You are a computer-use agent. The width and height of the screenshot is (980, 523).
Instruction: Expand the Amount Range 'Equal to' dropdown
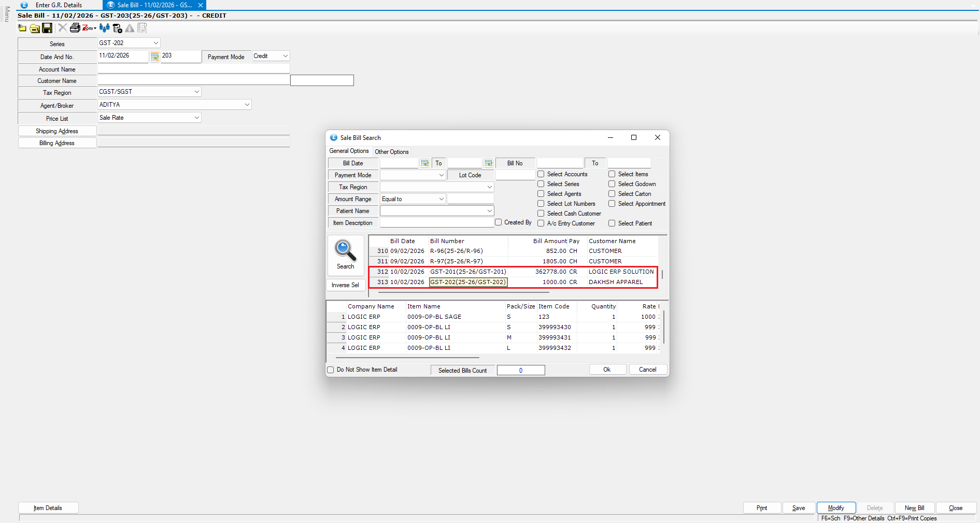coord(441,199)
